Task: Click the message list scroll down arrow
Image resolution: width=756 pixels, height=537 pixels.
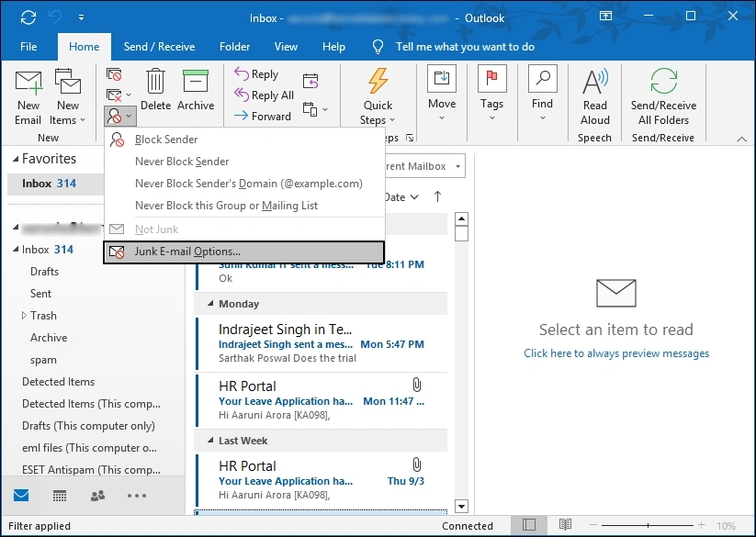Action: click(461, 506)
